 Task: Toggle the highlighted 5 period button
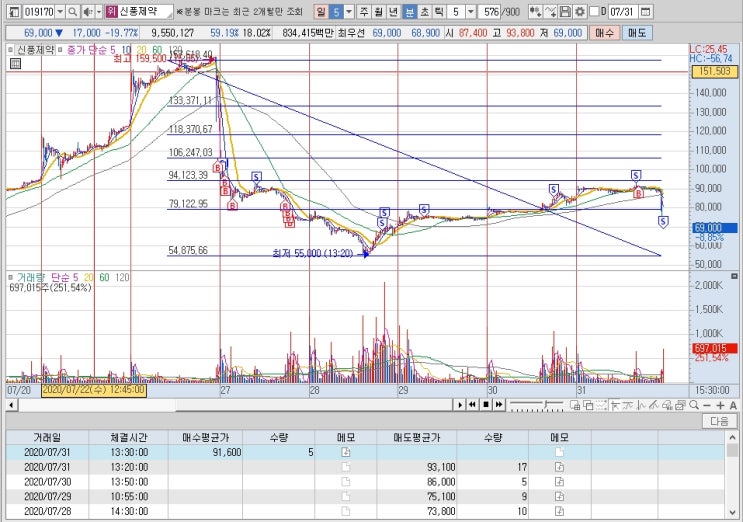(x=336, y=12)
